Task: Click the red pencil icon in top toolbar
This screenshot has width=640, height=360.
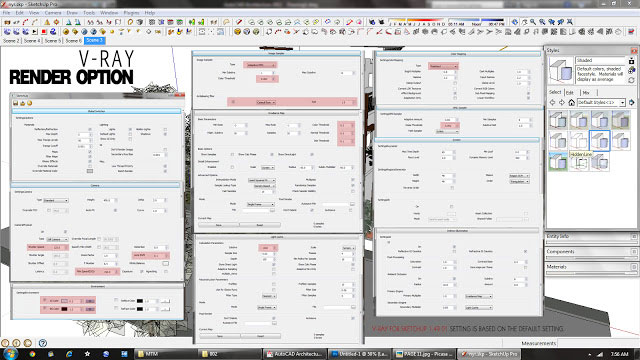Action: coord(239,22)
